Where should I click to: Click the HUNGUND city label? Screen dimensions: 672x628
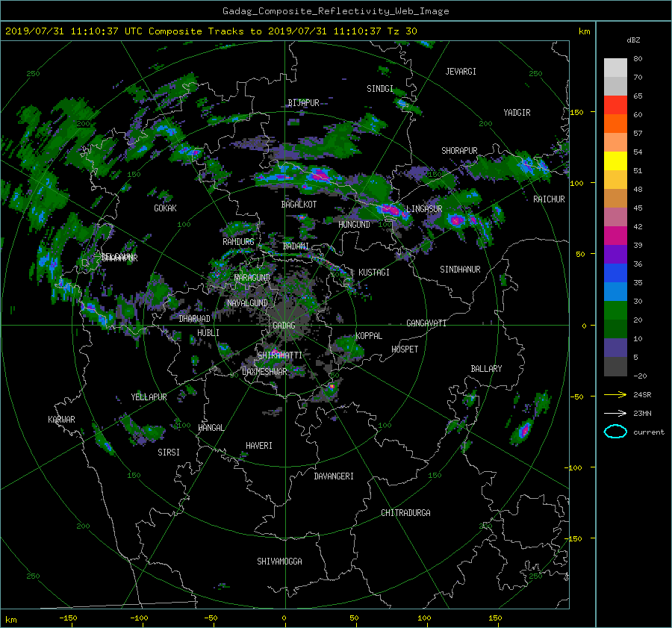click(354, 225)
